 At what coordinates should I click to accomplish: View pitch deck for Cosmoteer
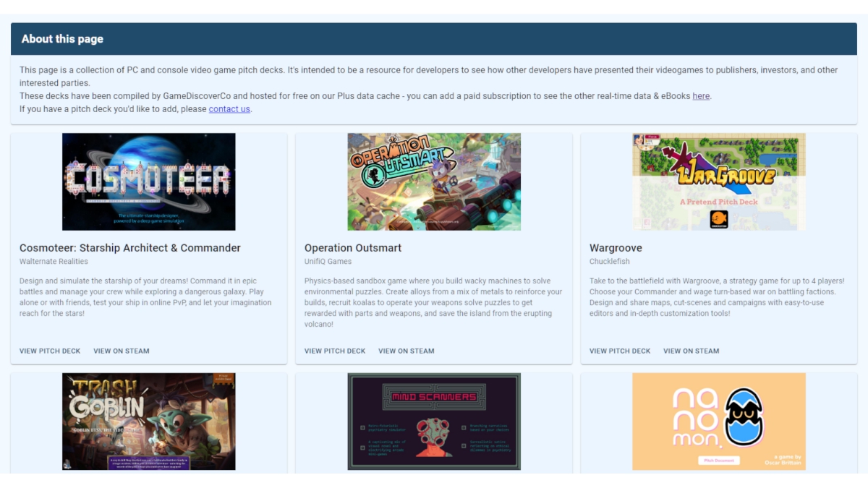click(50, 351)
